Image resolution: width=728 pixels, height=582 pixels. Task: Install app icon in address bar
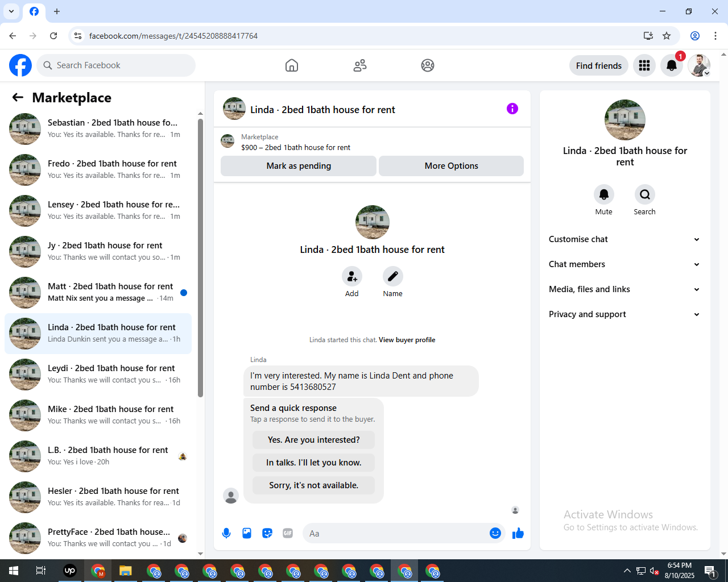click(x=648, y=36)
